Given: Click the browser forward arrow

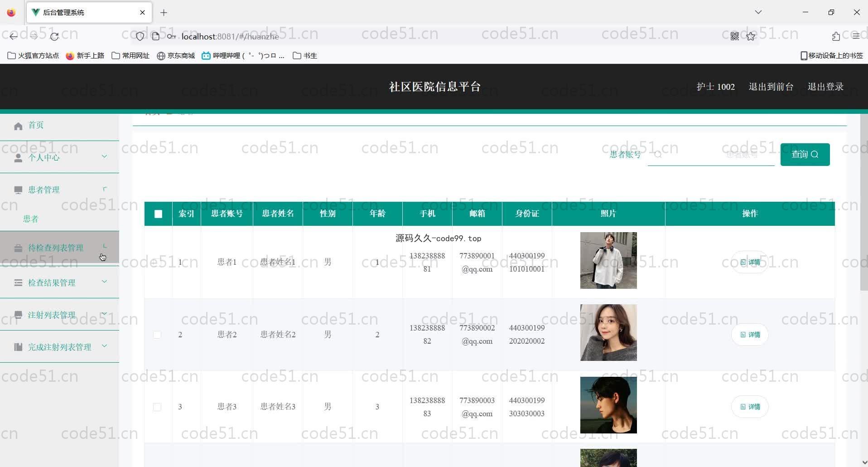Looking at the screenshot, I should 34,36.
